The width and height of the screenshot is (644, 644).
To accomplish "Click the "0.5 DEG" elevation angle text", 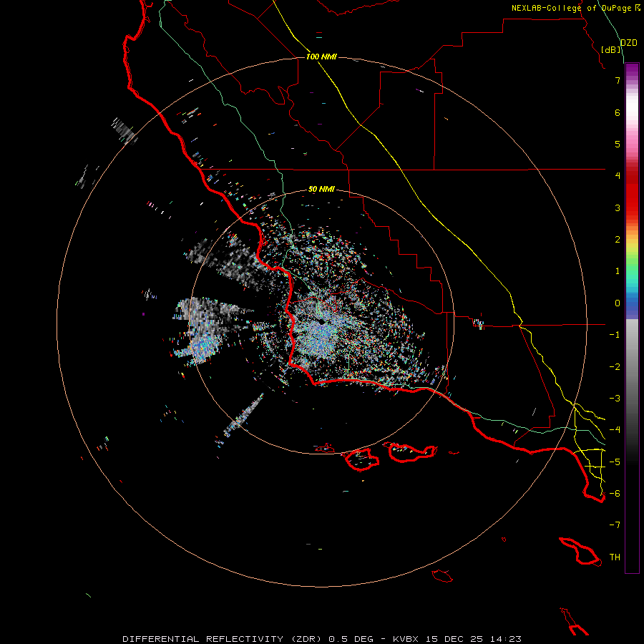I will click(351, 639).
